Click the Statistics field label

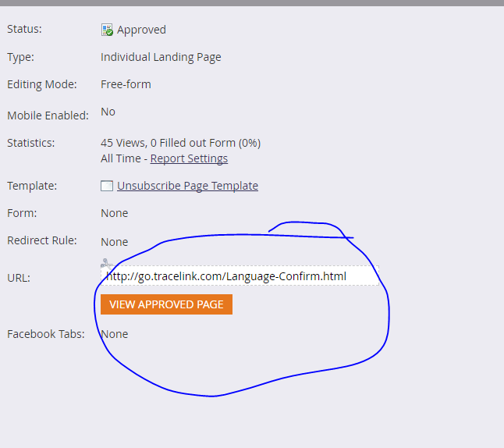[x=31, y=143]
